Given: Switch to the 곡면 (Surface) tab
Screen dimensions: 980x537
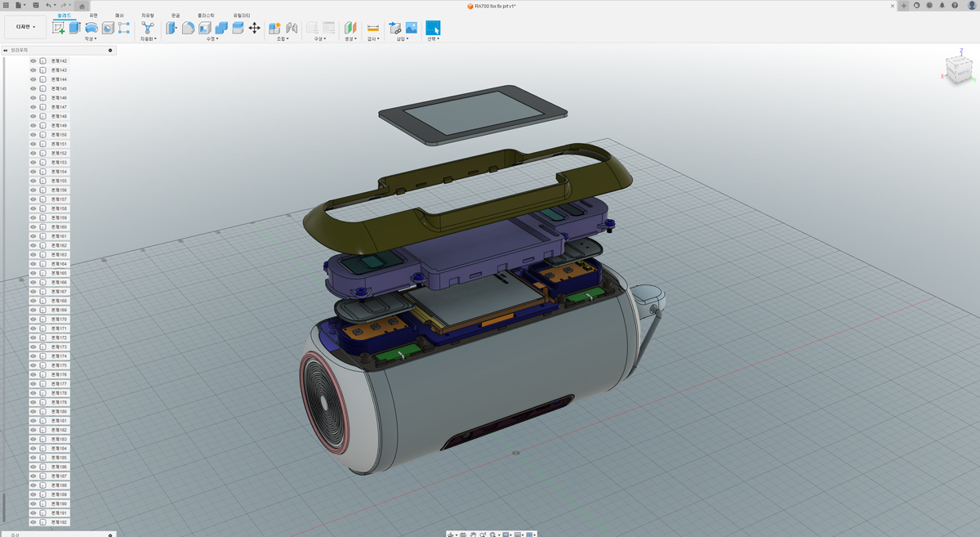Looking at the screenshot, I should (93, 16).
